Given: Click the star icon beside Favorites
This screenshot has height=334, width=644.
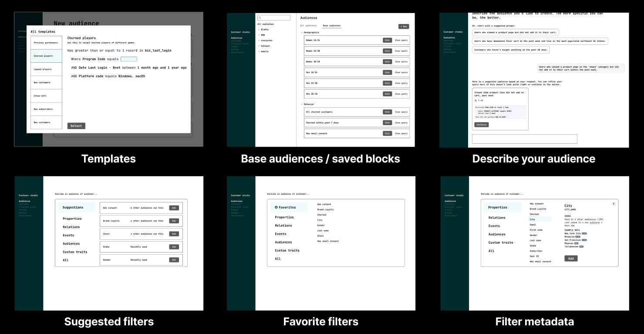Looking at the screenshot, I should pos(276,208).
